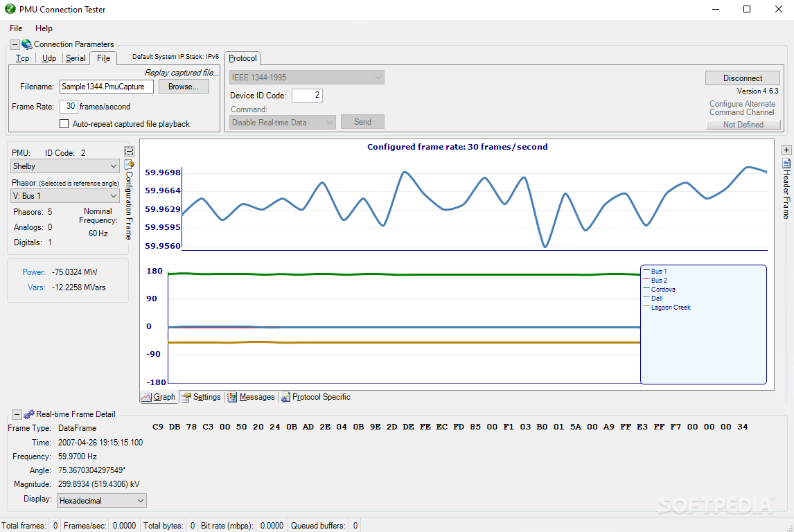
Task: Select the File connection tab
Action: pyautogui.click(x=103, y=58)
